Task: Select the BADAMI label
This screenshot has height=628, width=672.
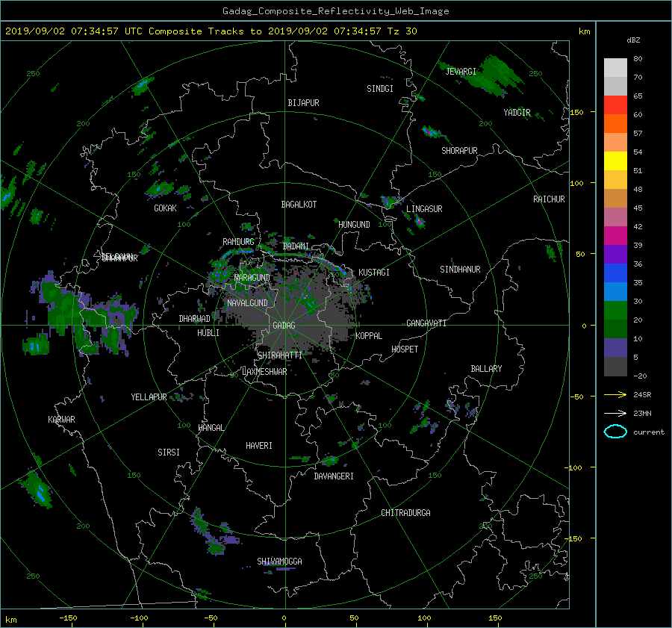Action: 296,246
